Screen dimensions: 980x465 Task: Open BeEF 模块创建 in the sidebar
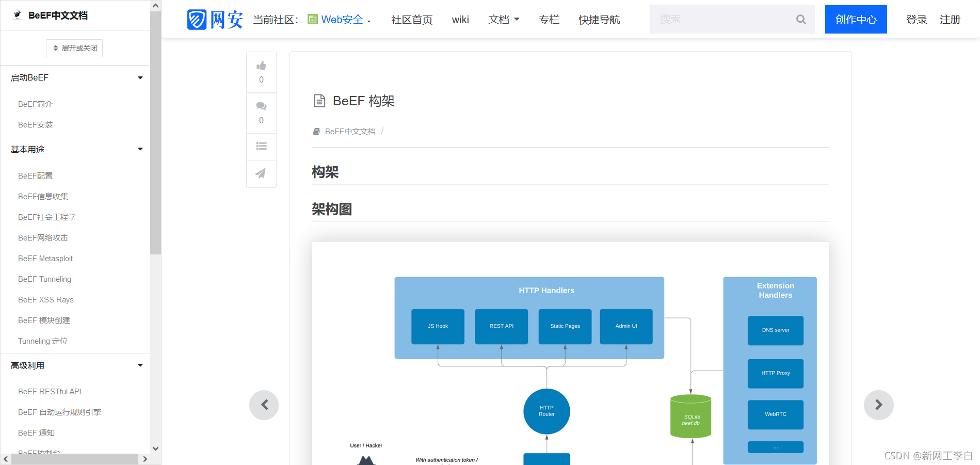[x=44, y=320]
